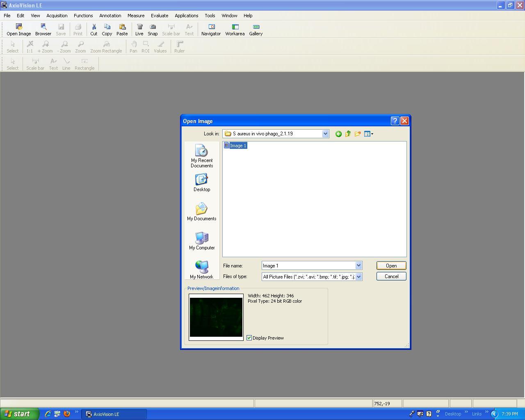Screen dimensions: 525x420
Task: Uncheck the Display Preview checkbox
Action: pyautogui.click(x=249, y=338)
